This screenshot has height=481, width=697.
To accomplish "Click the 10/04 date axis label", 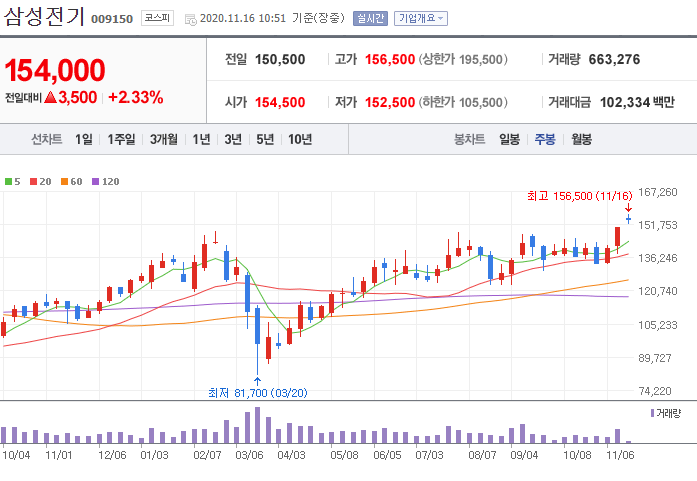I will (x=16, y=455).
